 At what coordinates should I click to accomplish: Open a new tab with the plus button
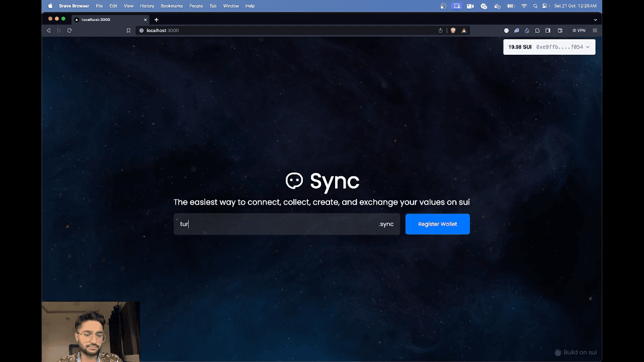coord(156,20)
